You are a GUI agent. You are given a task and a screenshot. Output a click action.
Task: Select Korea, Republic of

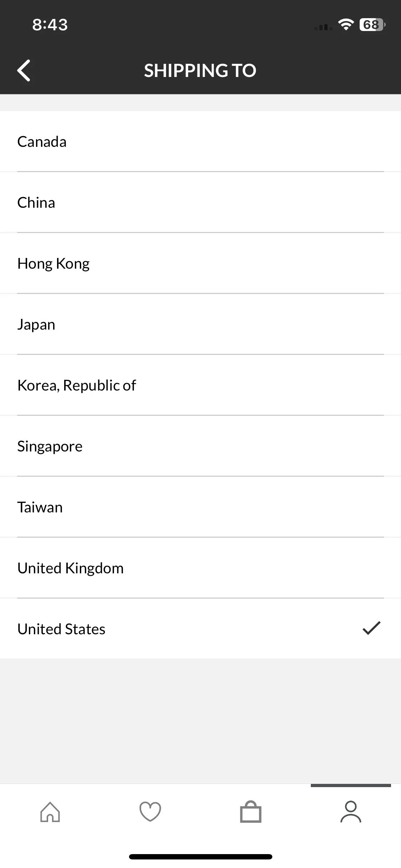(x=200, y=385)
